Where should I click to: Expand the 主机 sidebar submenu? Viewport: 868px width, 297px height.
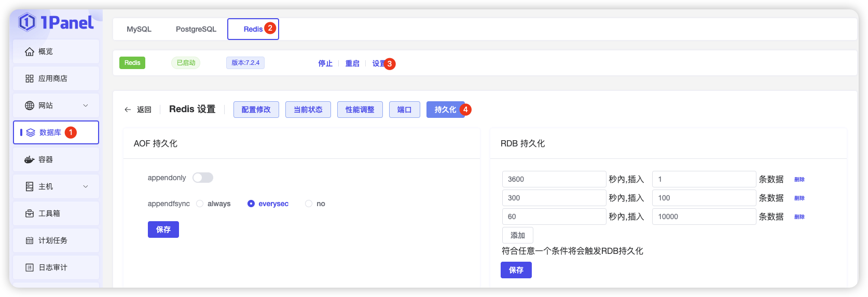(86, 186)
